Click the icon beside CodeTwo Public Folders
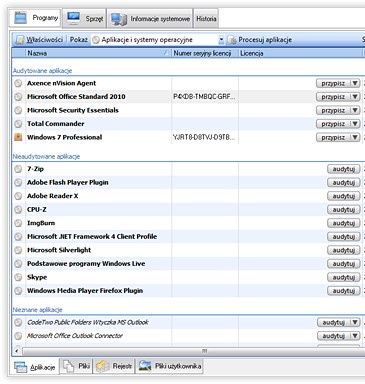This screenshot has height=384, width=365. (x=18, y=322)
